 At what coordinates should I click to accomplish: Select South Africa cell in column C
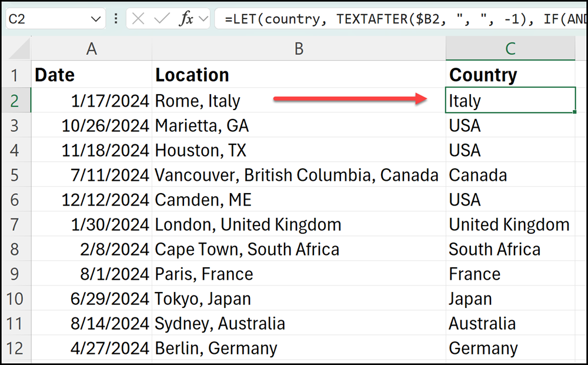(x=510, y=250)
